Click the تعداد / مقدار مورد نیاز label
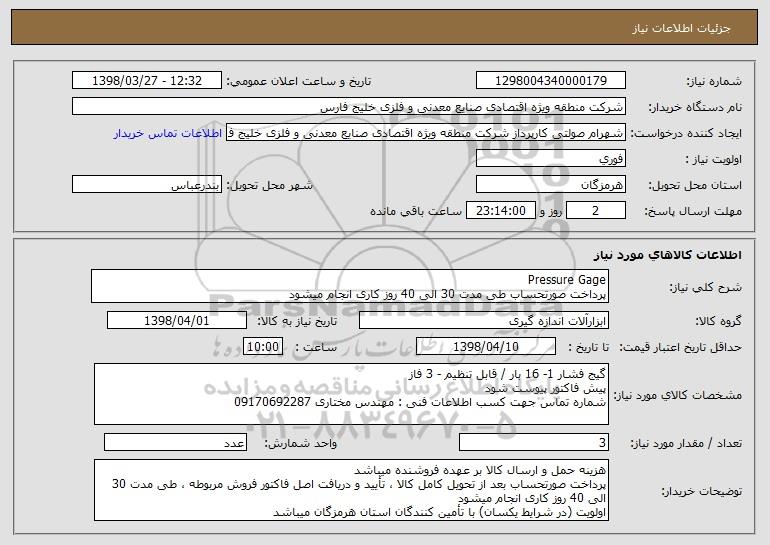Image resolution: width=770 pixels, height=545 pixels. pyautogui.click(x=686, y=443)
